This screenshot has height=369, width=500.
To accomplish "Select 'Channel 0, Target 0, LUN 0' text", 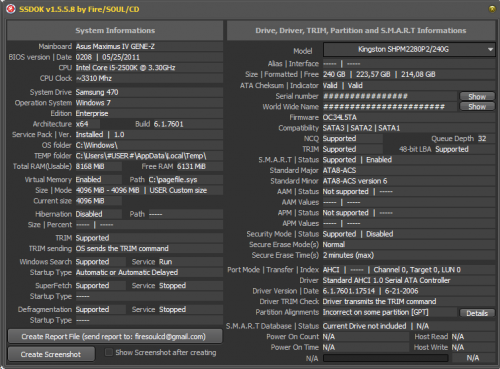I will [x=417, y=270].
